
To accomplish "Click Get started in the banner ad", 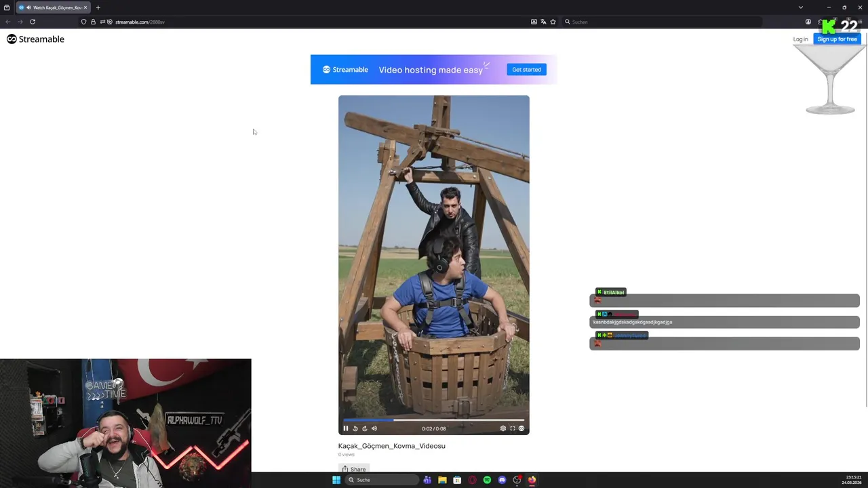I will [526, 70].
